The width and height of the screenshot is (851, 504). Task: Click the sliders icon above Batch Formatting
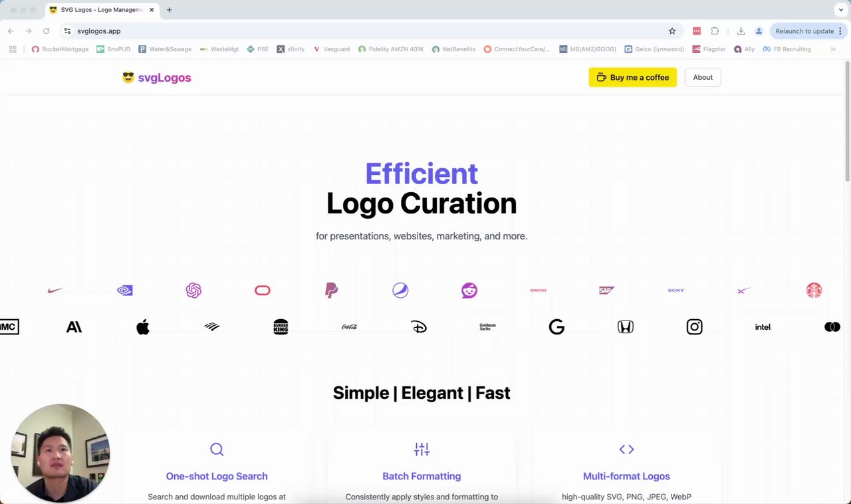tap(422, 449)
